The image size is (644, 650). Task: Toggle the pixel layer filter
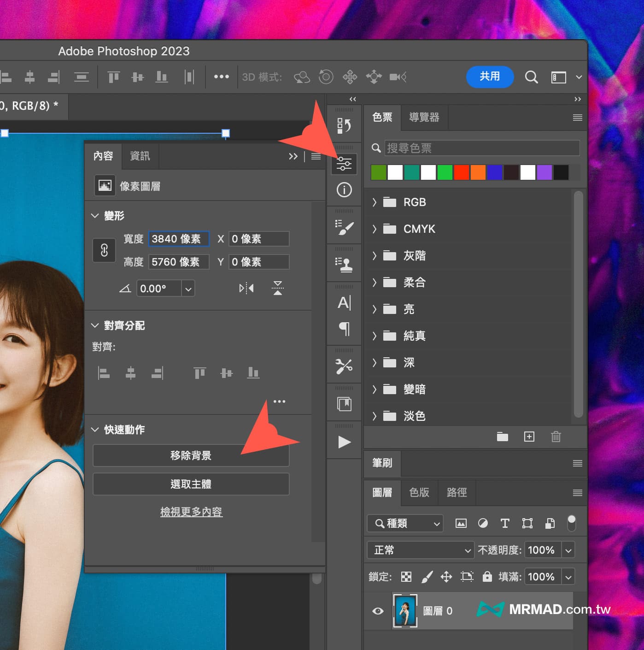(461, 523)
